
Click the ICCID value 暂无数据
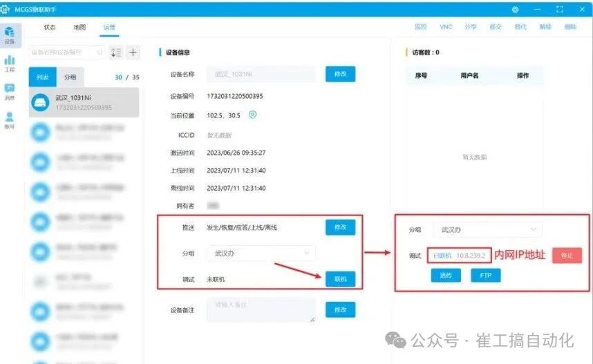pos(219,135)
